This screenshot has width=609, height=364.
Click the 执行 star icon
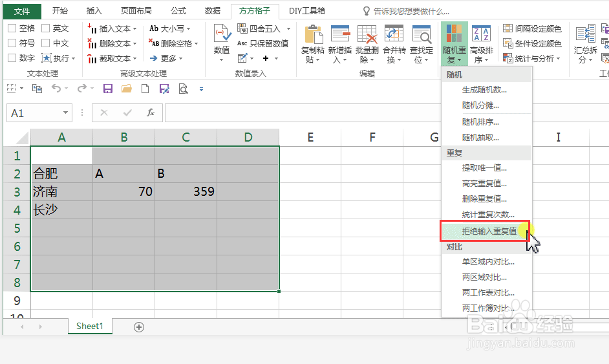[47, 58]
